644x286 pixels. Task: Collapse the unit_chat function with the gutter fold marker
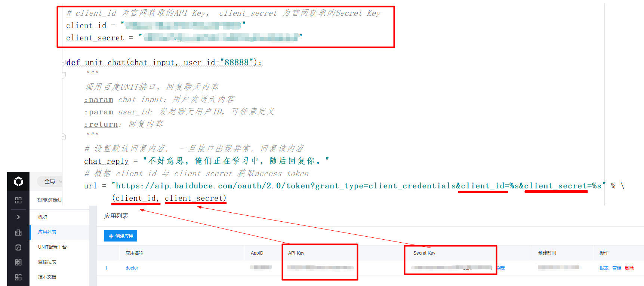coord(64,63)
